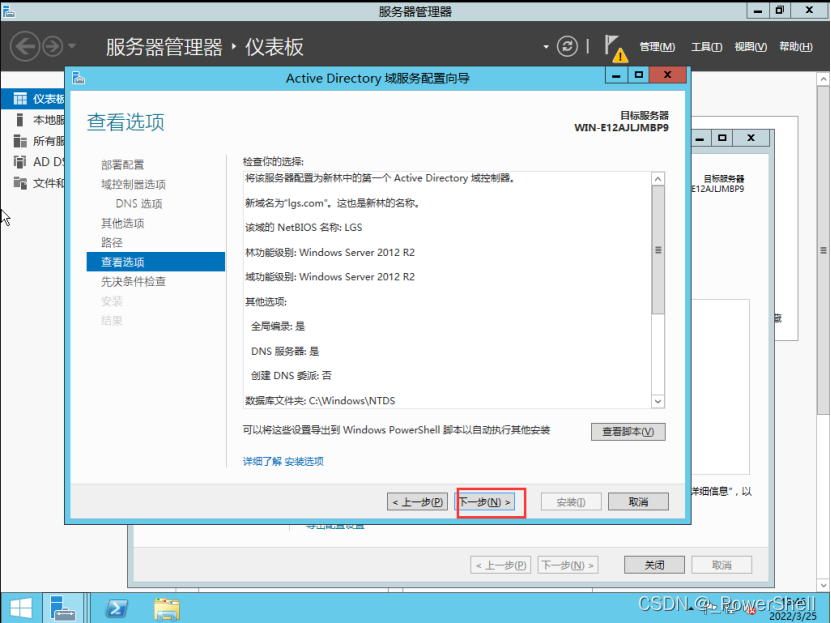Click 关闭 in the background wizard window
This screenshot has height=623, width=831.
[654, 565]
